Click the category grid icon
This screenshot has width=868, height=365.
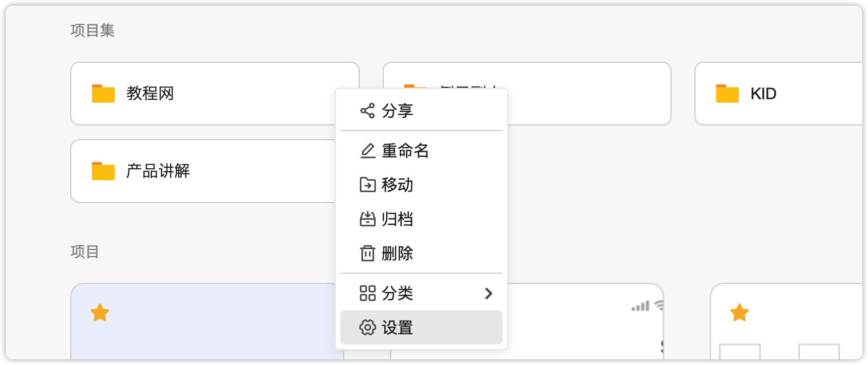click(x=367, y=293)
